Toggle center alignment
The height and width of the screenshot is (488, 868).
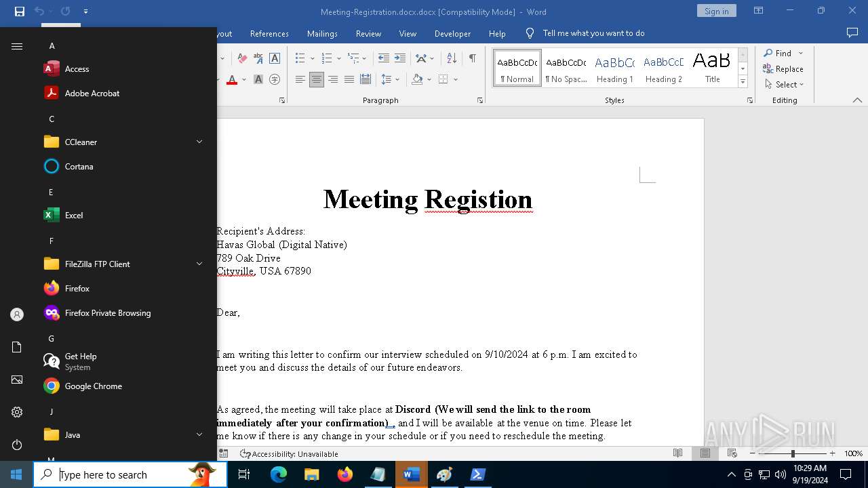[x=316, y=79]
